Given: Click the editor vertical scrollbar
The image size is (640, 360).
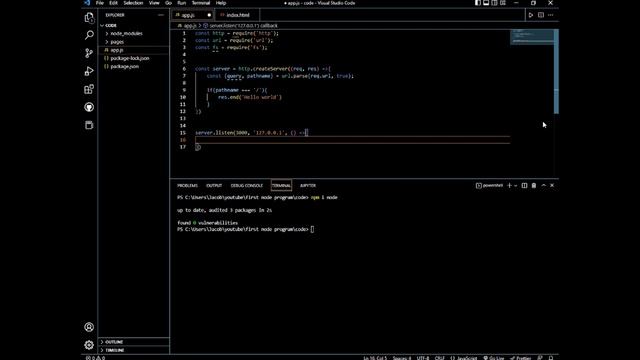Looking at the screenshot, I should point(556,71).
